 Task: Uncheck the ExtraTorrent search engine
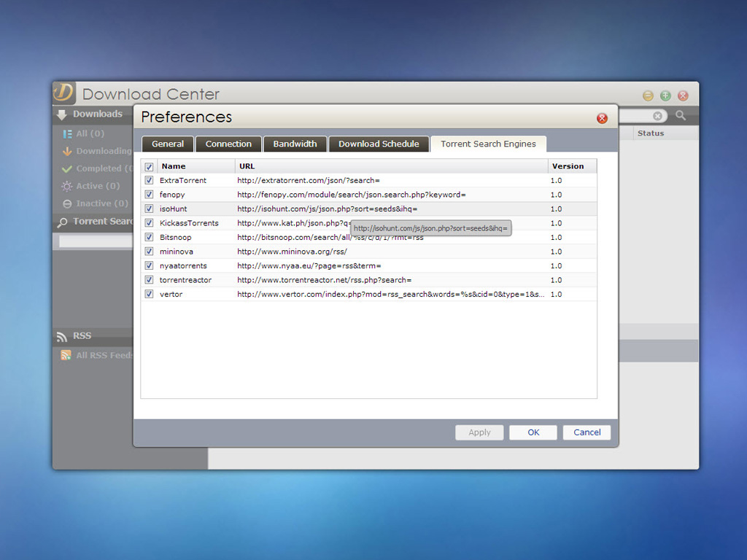tap(149, 181)
